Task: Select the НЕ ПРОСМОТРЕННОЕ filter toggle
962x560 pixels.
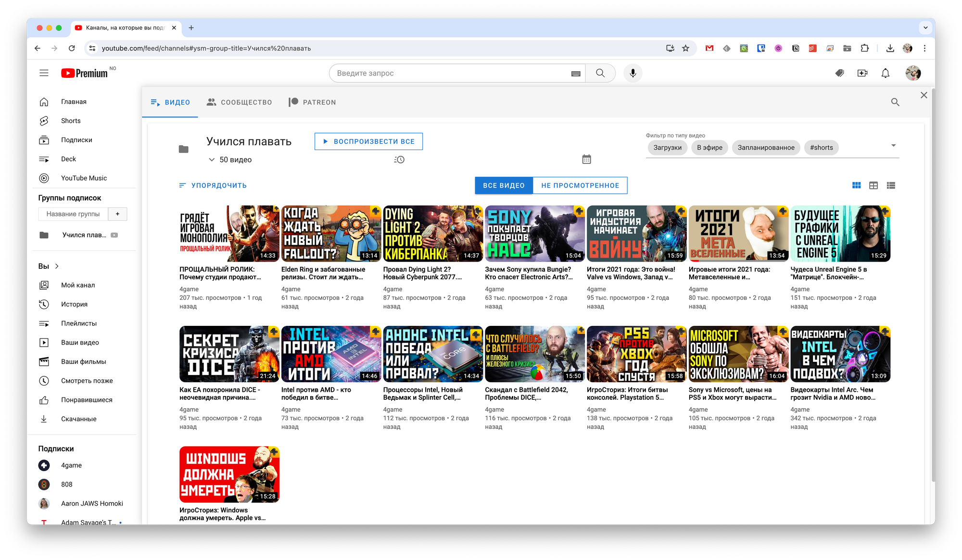Action: coord(580,186)
